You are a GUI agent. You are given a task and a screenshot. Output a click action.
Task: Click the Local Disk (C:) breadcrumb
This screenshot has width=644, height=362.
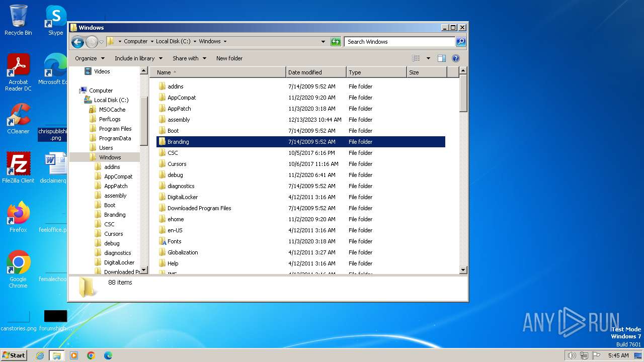[x=173, y=41]
